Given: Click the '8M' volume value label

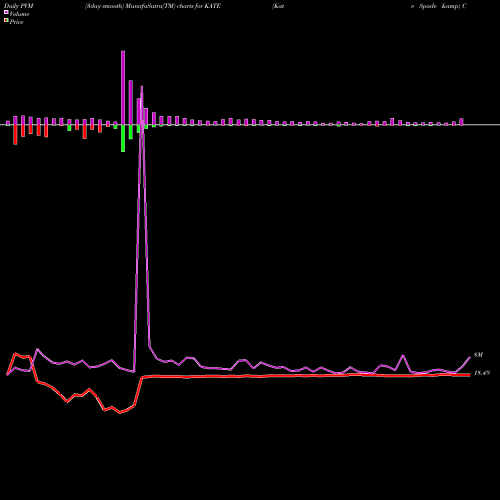Looking at the screenshot, I should (478, 355).
